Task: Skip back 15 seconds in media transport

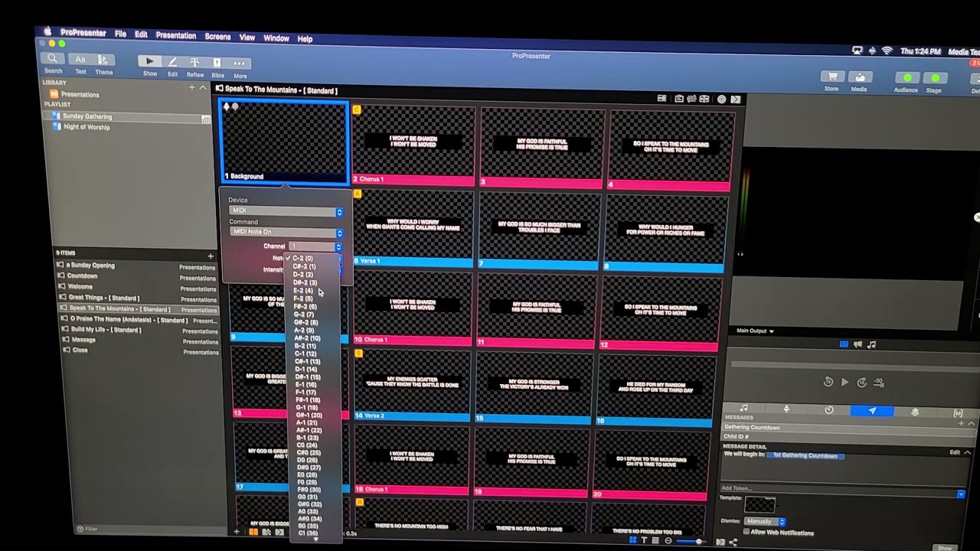Action: coord(828,382)
